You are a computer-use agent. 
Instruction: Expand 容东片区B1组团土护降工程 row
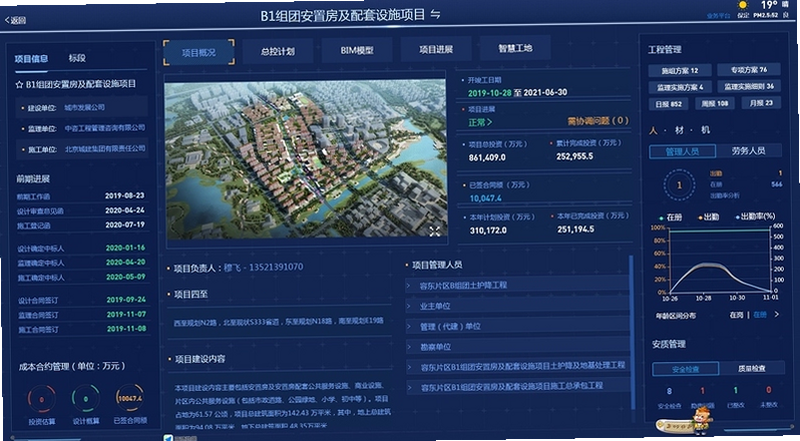(x=517, y=285)
